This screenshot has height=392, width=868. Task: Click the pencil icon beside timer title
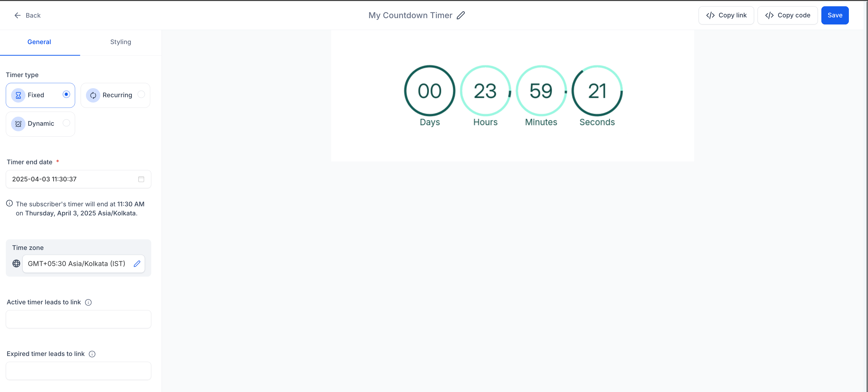pos(461,15)
